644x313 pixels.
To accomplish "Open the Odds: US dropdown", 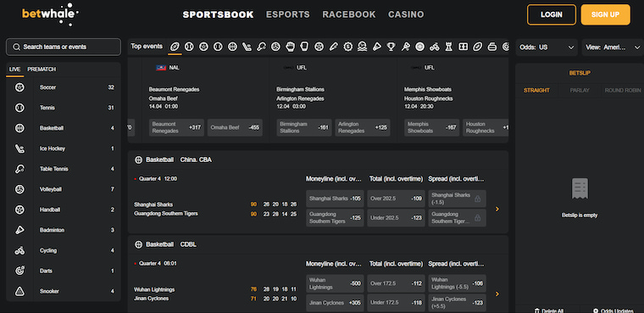I will click(x=547, y=48).
